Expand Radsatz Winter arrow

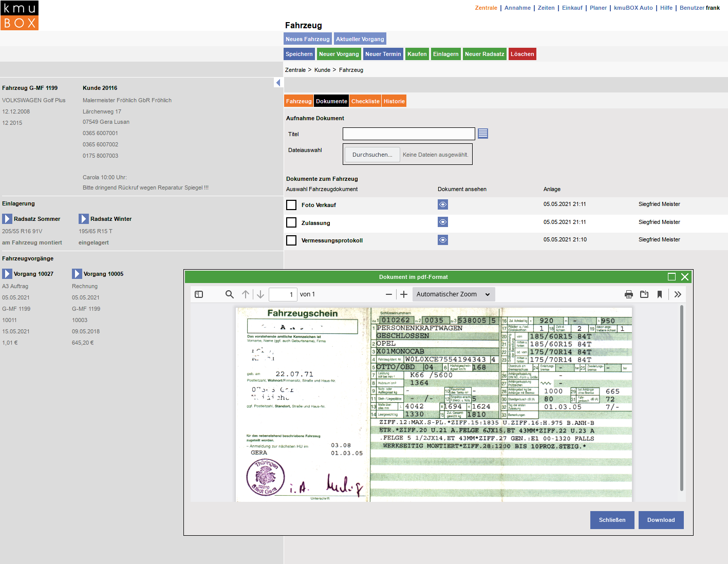(x=83, y=219)
